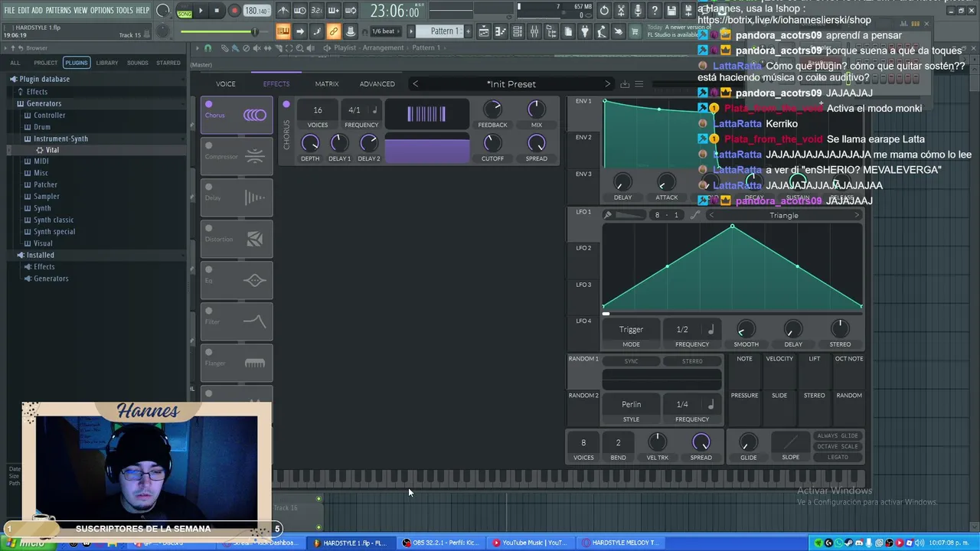The image size is (980, 551).
Task: Select the LFO 2 tab
Action: [x=583, y=248]
